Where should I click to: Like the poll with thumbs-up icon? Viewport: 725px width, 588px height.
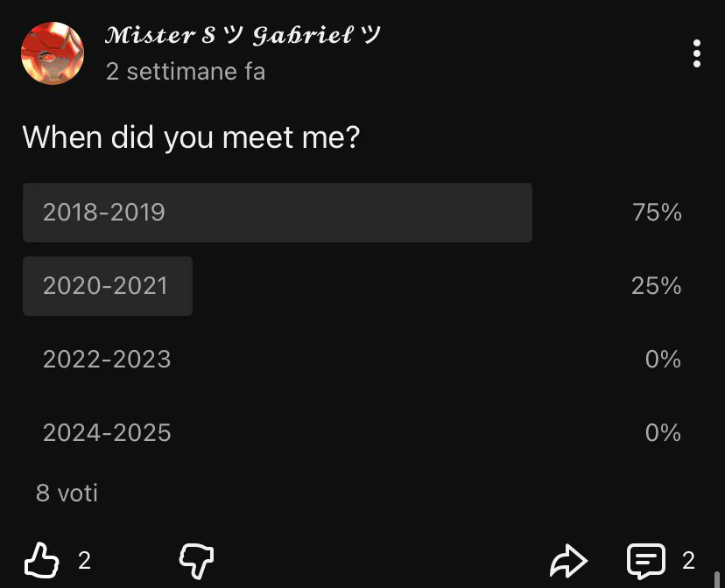42,560
